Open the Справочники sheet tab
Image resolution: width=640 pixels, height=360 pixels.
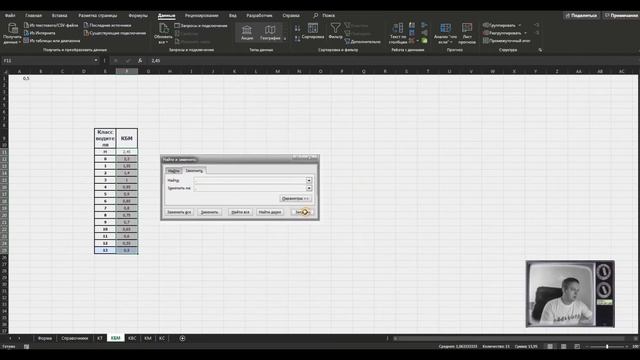pyautogui.click(x=75, y=338)
